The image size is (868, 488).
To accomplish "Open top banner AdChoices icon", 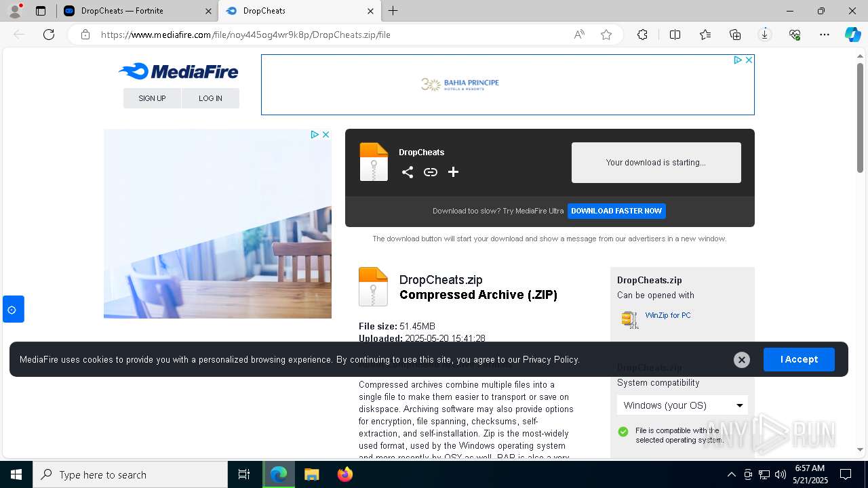I will pyautogui.click(x=738, y=60).
